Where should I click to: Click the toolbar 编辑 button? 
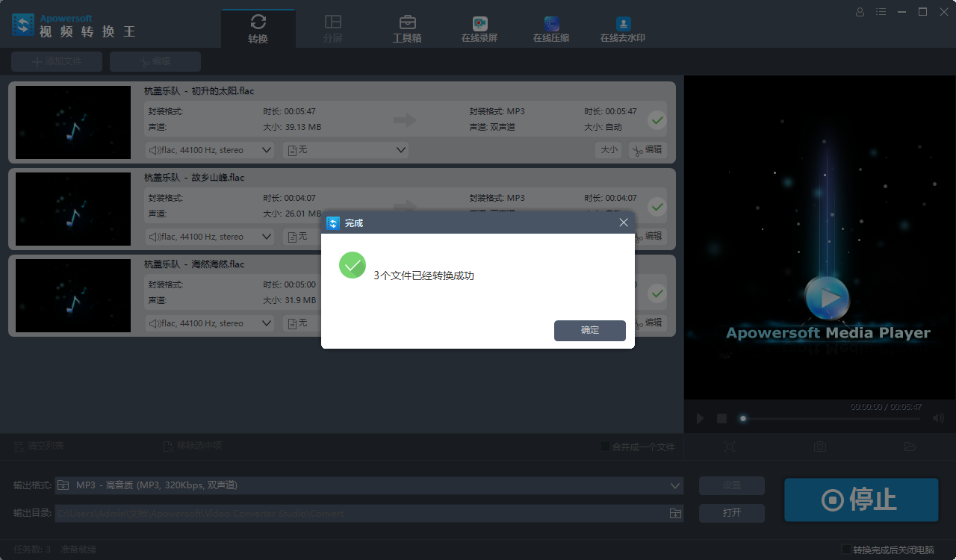(x=155, y=61)
